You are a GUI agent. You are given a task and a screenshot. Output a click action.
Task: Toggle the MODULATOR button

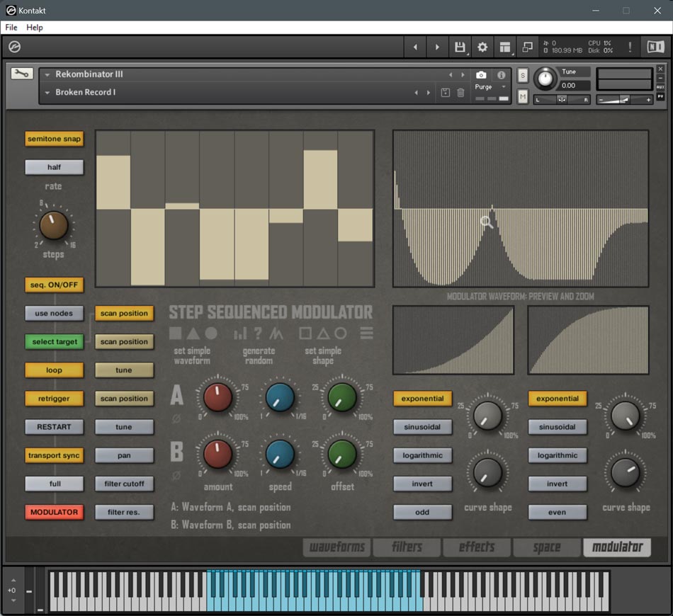pos(54,512)
